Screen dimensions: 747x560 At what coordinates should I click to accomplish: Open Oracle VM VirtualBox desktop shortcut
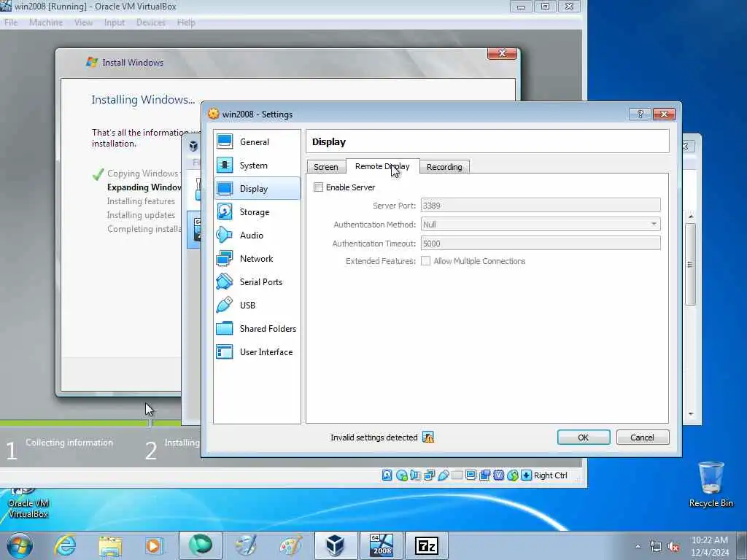coord(28,503)
